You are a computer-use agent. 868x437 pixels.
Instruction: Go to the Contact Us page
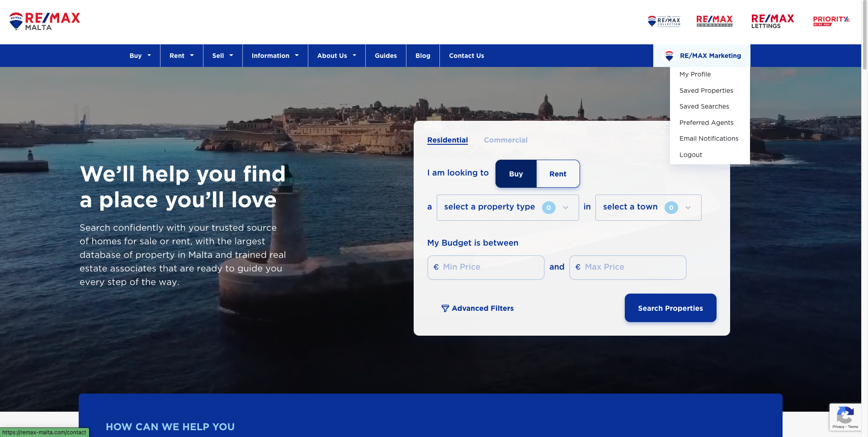click(x=466, y=56)
